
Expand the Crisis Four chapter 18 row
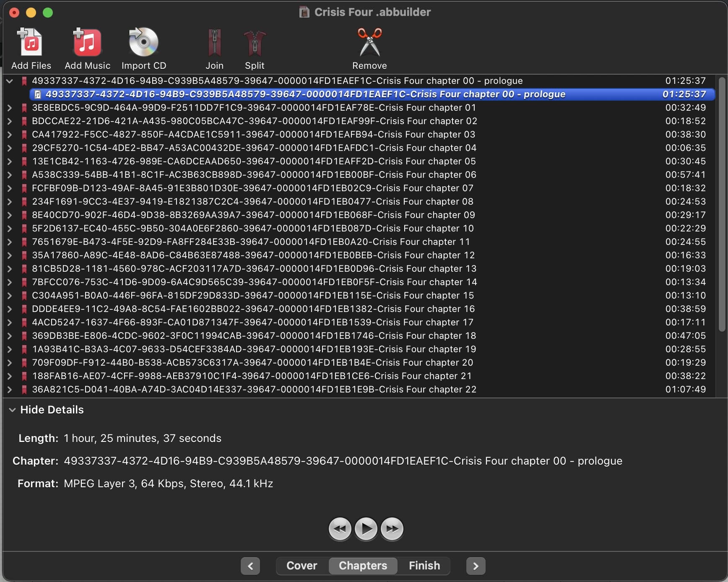coord(9,336)
